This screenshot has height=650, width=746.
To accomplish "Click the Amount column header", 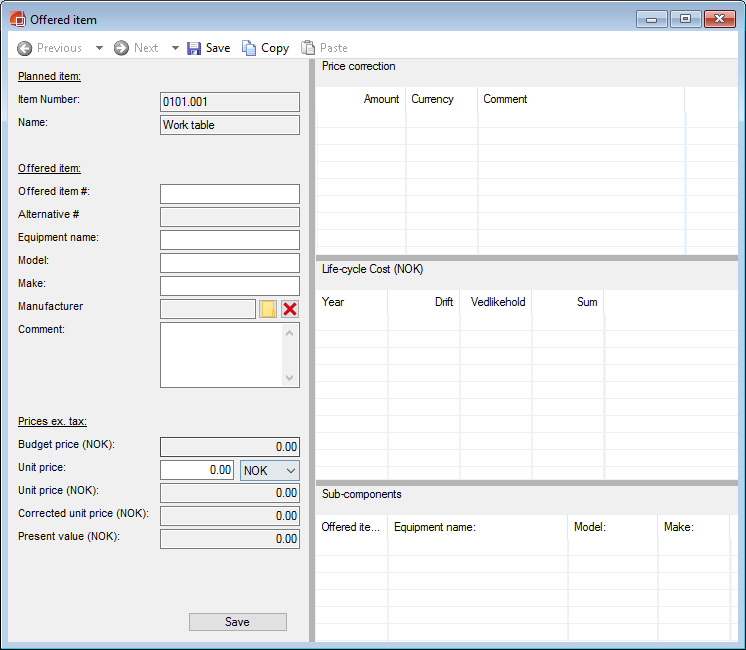I will pos(381,99).
